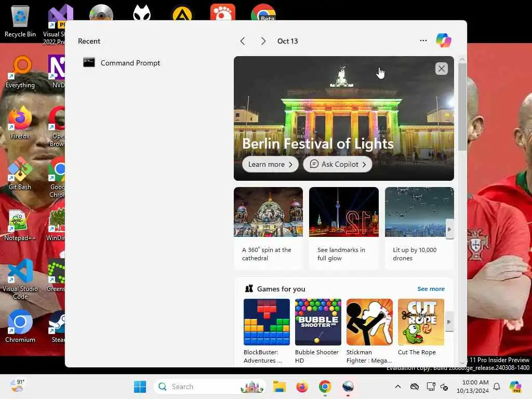The width and height of the screenshot is (532, 399).
Task: Show more games arrow
Action: click(449, 322)
